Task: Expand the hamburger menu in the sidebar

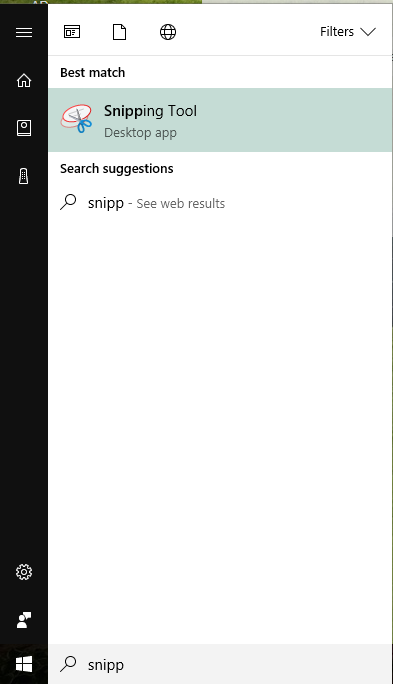Action: click(x=24, y=32)
